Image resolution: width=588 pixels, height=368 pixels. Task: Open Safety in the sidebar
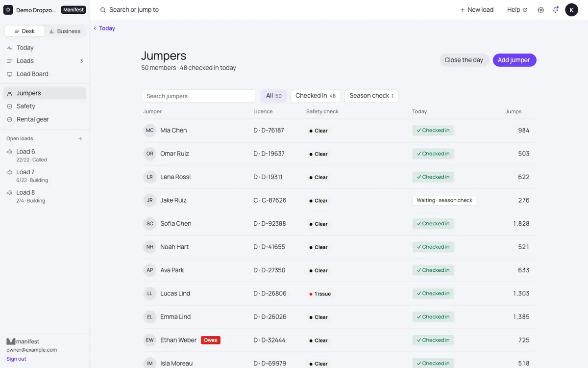coord(45,106)
